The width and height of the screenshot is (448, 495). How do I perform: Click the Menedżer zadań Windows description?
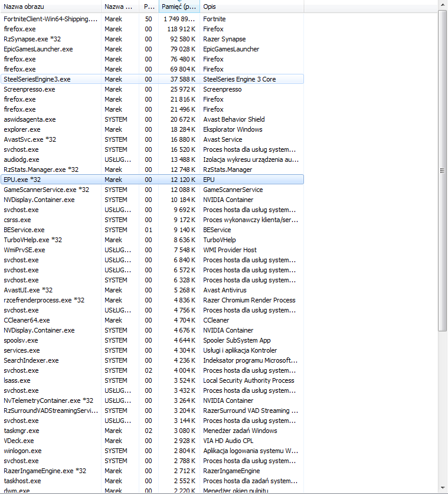click(x=240, y=431)
